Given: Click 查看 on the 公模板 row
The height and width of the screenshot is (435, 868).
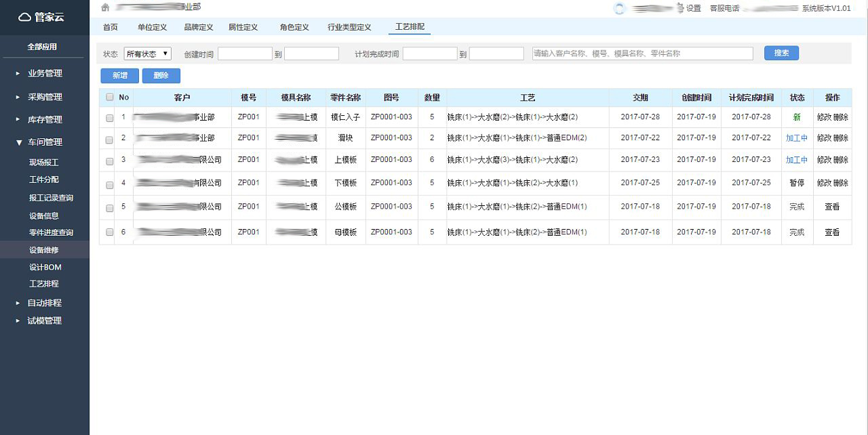Looking at the screenshot, I should [832, 206].
